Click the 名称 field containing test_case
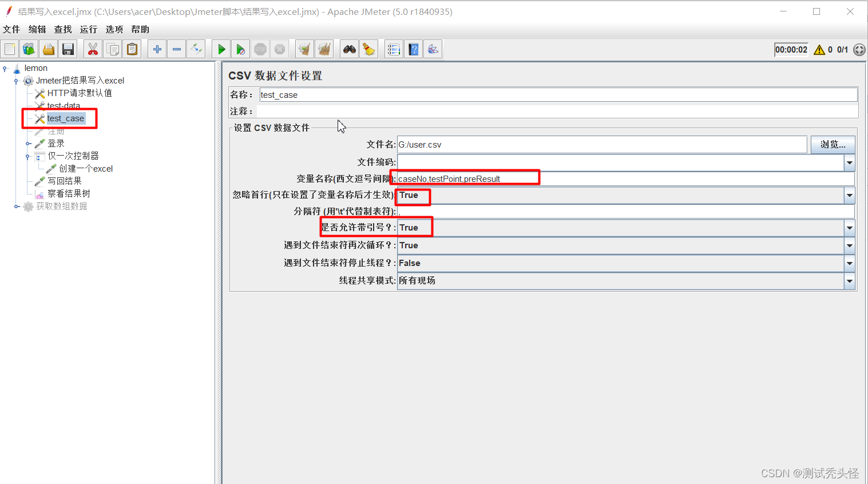 click(558, 95)
